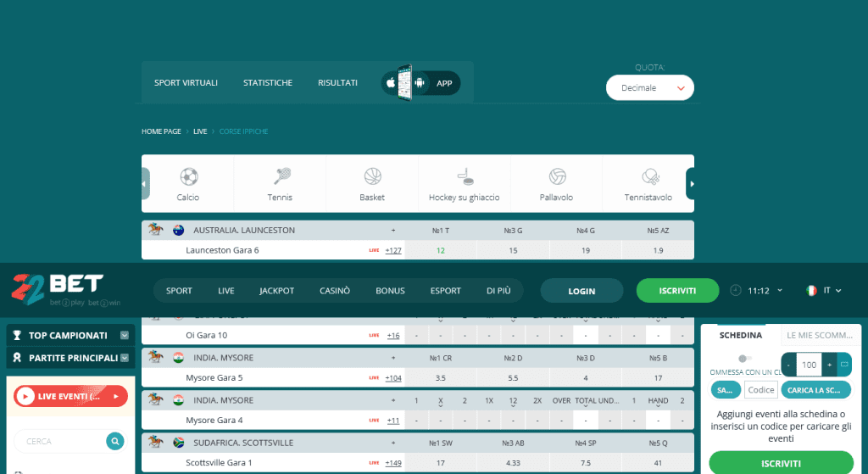Increase stake with the plus button
The height and width of the screenshot is (474, 868).
click(829, 365)
